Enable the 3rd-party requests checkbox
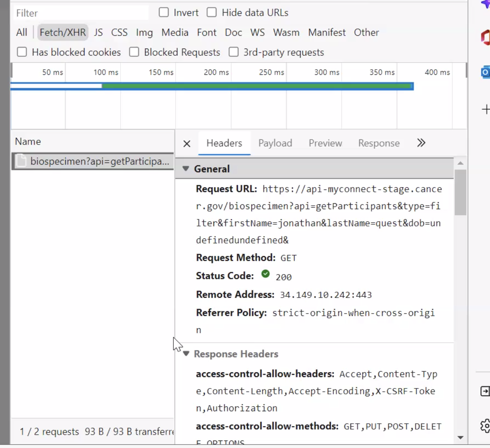 (234, 52)
